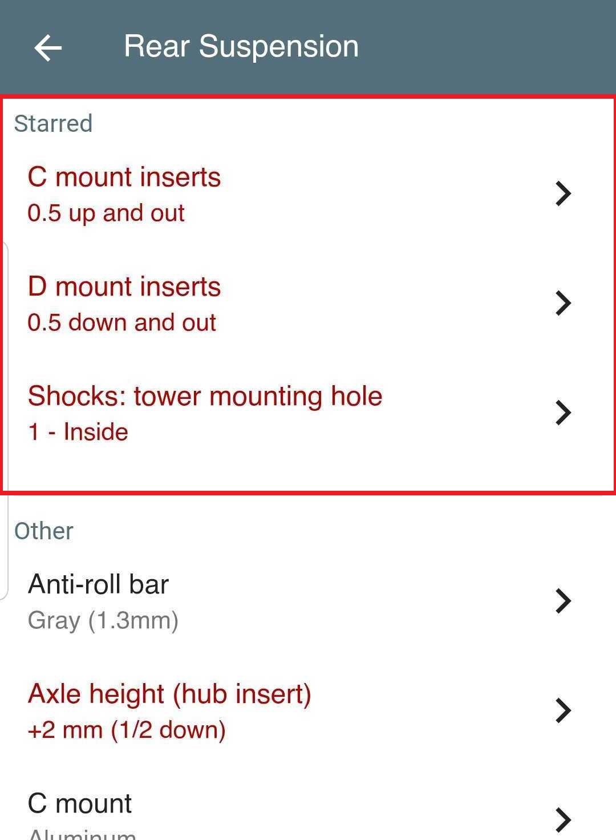Open the Anti-roll bar setting
This screenshot has width=616, height=840.
tap(98, 584)
